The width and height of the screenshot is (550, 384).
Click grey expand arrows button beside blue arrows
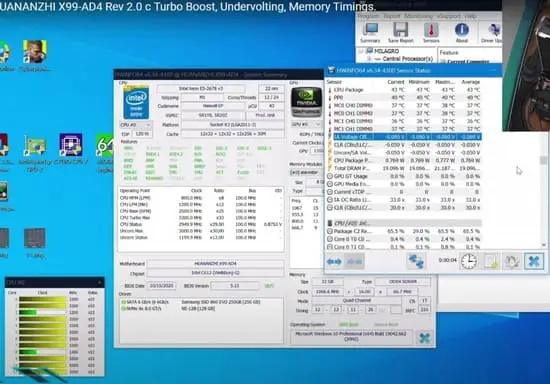(x=354, y=262)
